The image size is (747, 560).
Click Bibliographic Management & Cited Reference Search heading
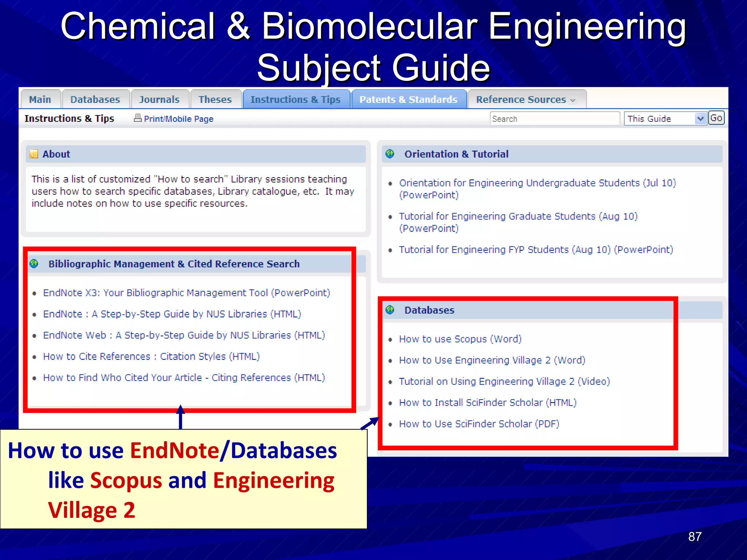tap(174, 264)
